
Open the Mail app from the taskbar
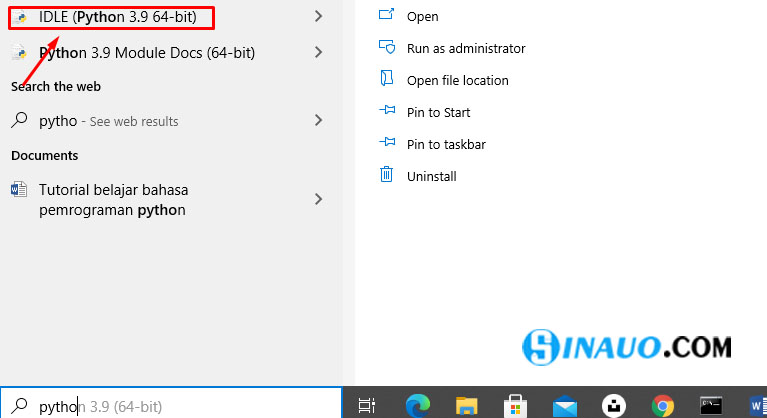[x=565, y=406]
